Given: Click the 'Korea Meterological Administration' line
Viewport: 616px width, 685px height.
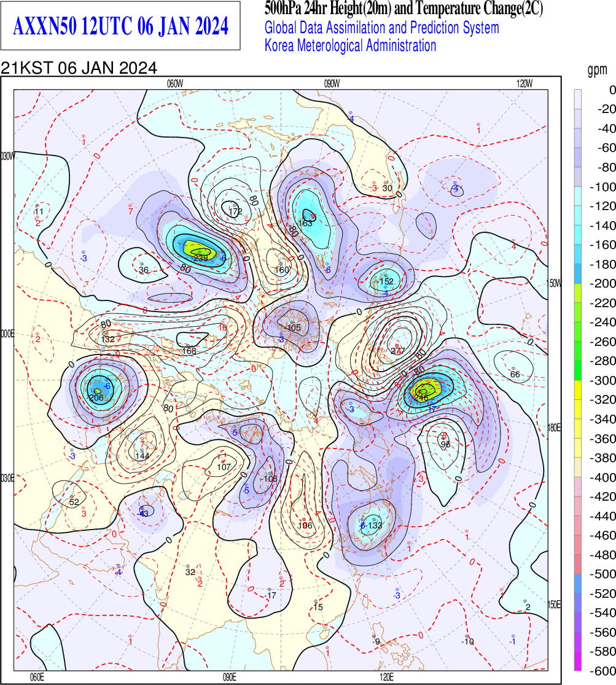Looking at the screenshot, I should tap(351, 45).
